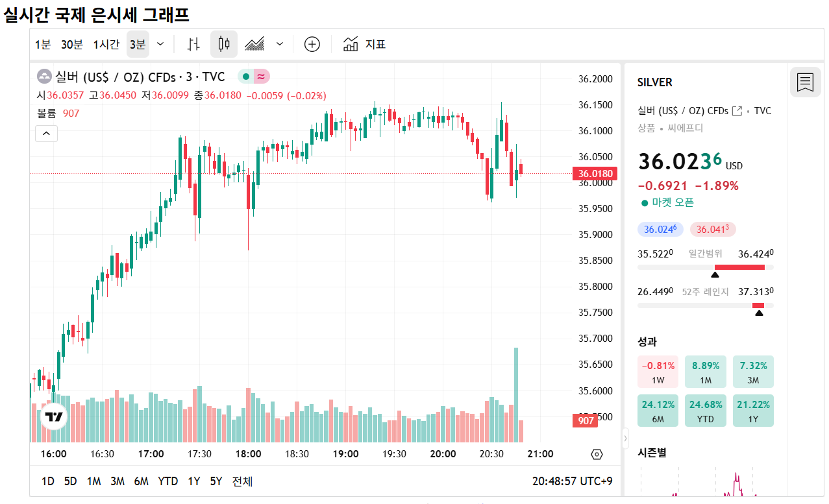Collapse the volume pane with the arrow

[45, 133]
